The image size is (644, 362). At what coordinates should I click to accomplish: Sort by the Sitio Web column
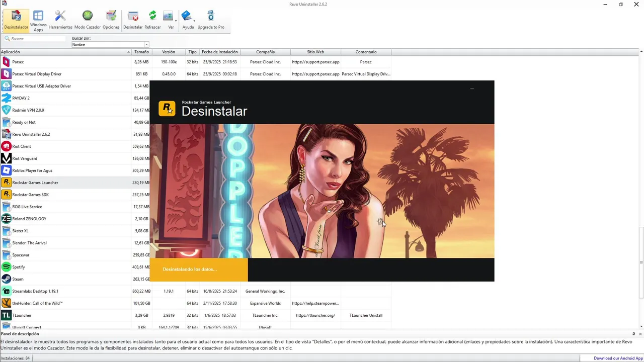(x=315, y=52)
